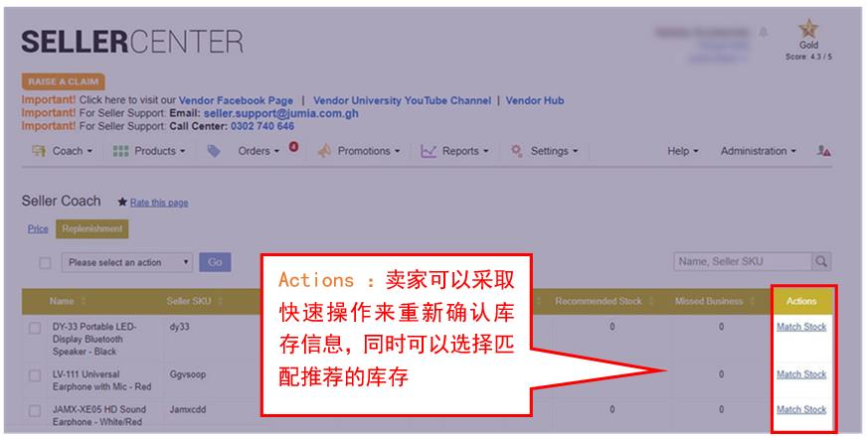Click the seller.support@jumia.com.gh email link
This screenshot has height=436, width=868.
pos(280,113)
